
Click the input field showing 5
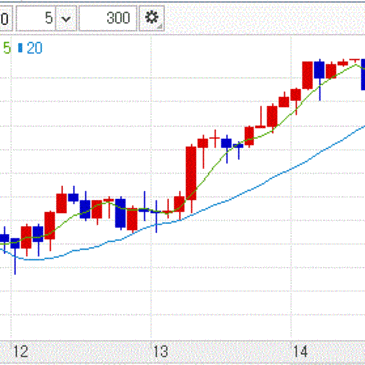pyautogui.click(x=36, y=18)
